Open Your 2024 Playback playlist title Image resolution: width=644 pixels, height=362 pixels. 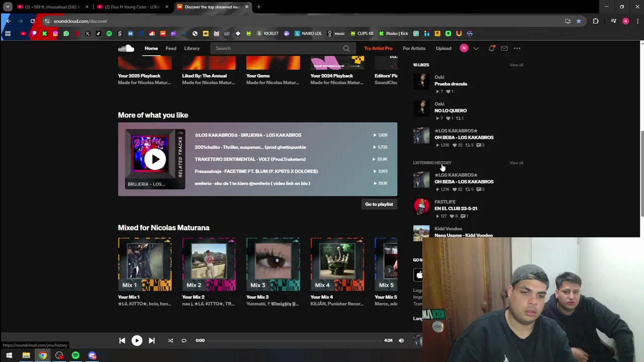pyautogui.click(x=332, y=76)
